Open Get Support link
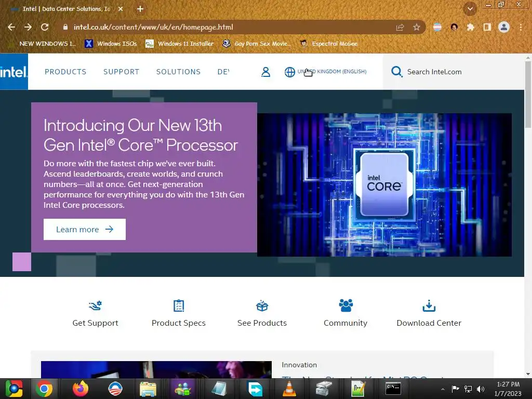Viewport: 532px width, 399px height. [x=96, y=323]
